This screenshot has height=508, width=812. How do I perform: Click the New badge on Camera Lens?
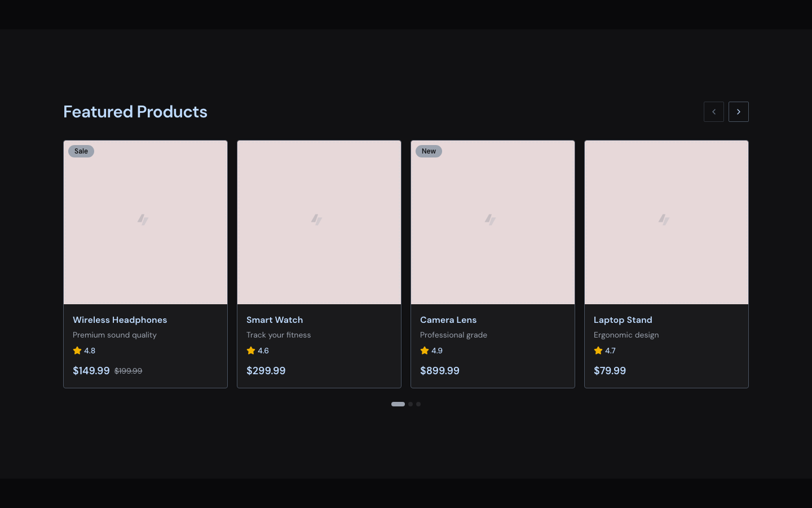coord(429,151)
